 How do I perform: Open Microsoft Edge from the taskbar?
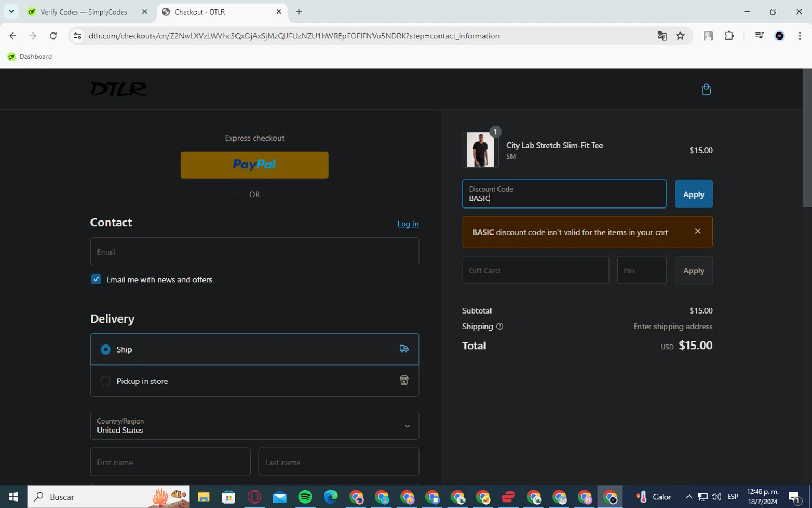tap(331, 497)
